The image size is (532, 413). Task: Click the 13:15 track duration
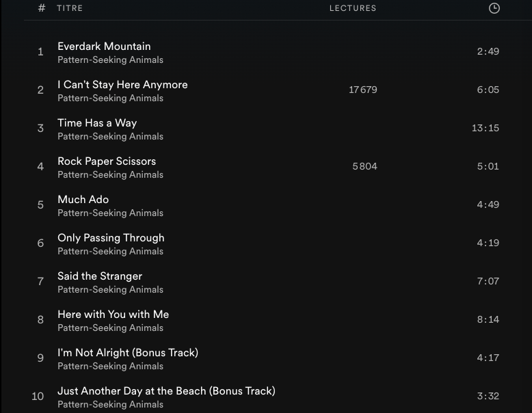click(x=485, y=129)
